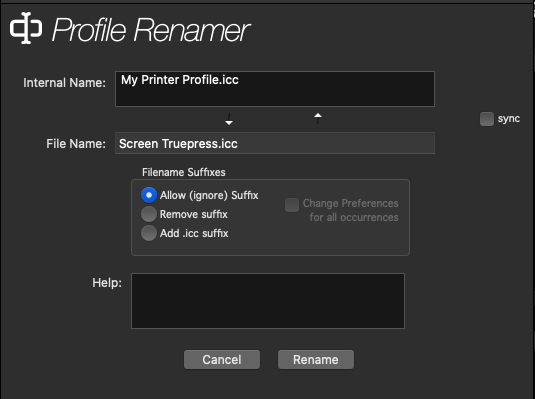Click into the Internal Name text field
535x399 pixels.
point(275,89)
